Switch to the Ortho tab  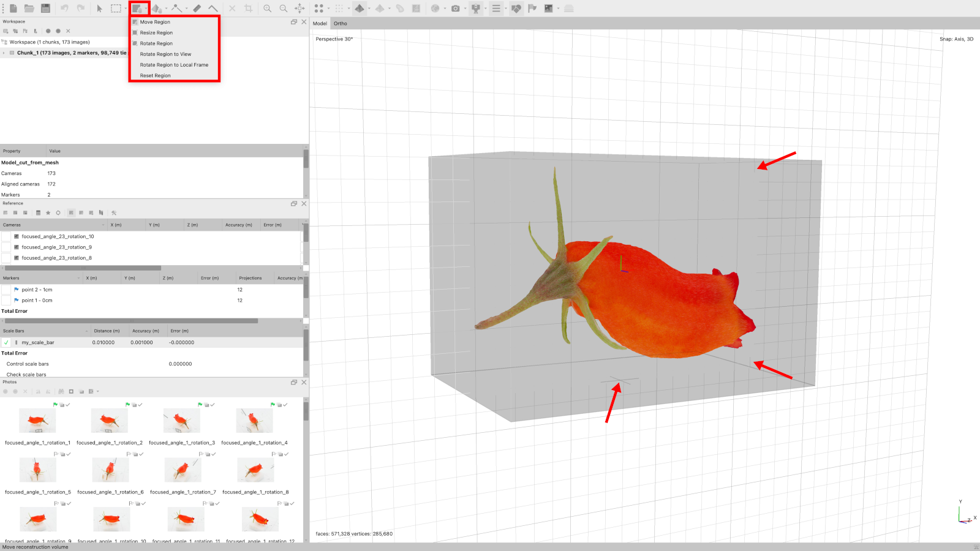pyautogui.click(x=341, y=23)
